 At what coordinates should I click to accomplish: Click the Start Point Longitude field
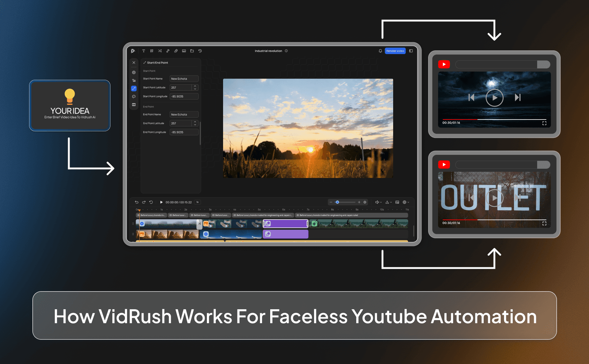[184, 96]
